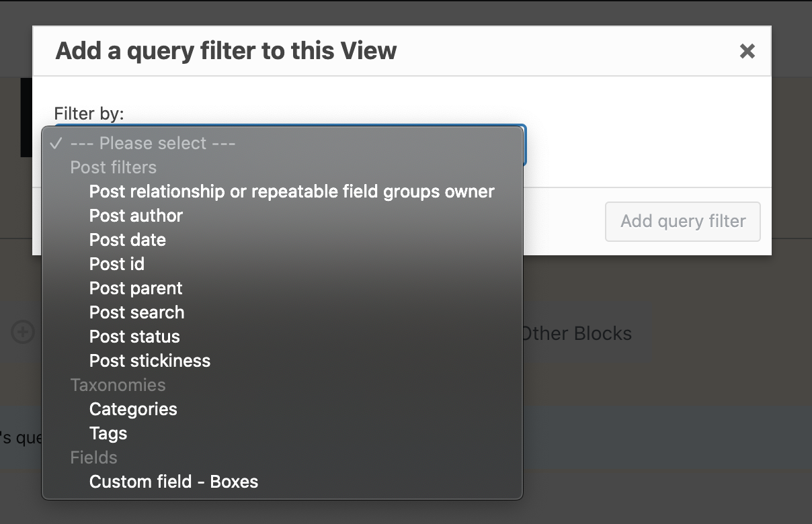
Task: Click the Post filters group heading
Action: [x=113, y=167]
